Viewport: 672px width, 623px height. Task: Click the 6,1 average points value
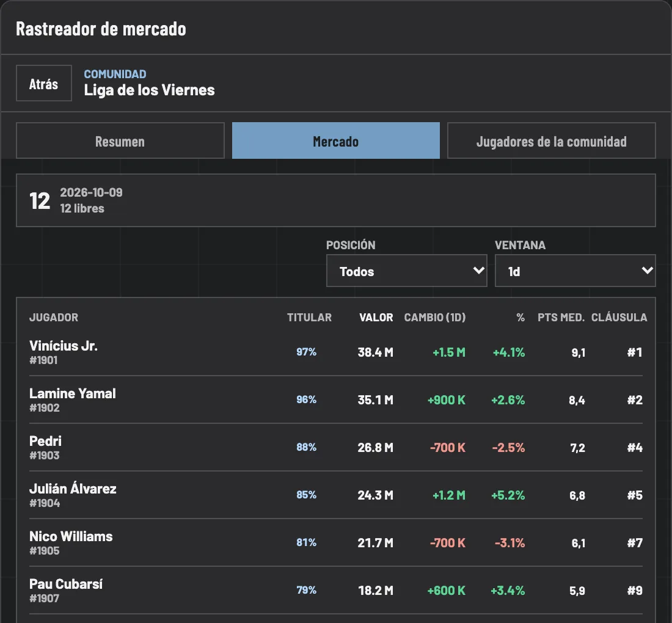578,543
